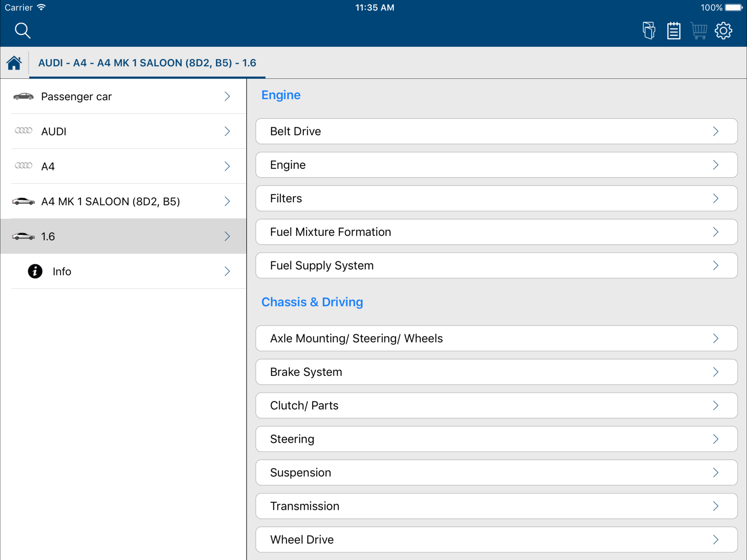Open Fuel Mixture Formation chevron arrow
The image size is (747, 560).
click(716, 232)
